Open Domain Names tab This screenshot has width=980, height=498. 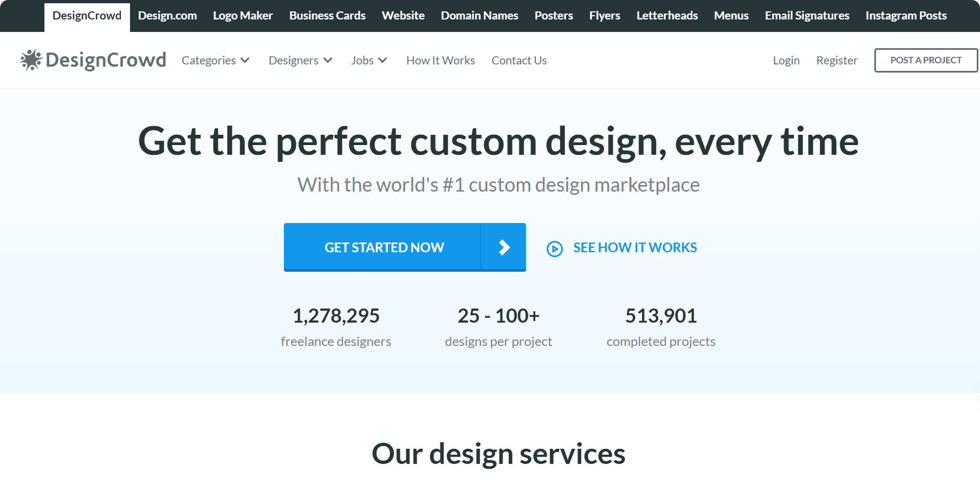[x=479, y=16]
